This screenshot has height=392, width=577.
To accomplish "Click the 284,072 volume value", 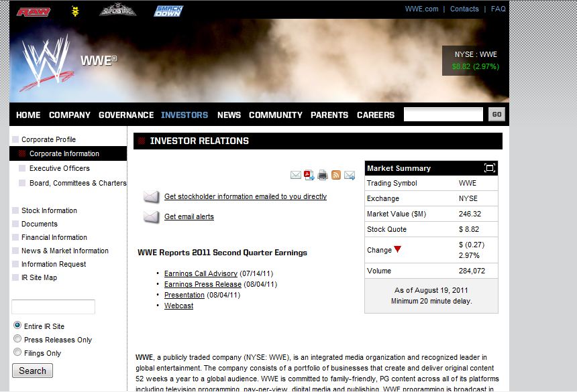I will pyautogui.click(x=472, y=271).
